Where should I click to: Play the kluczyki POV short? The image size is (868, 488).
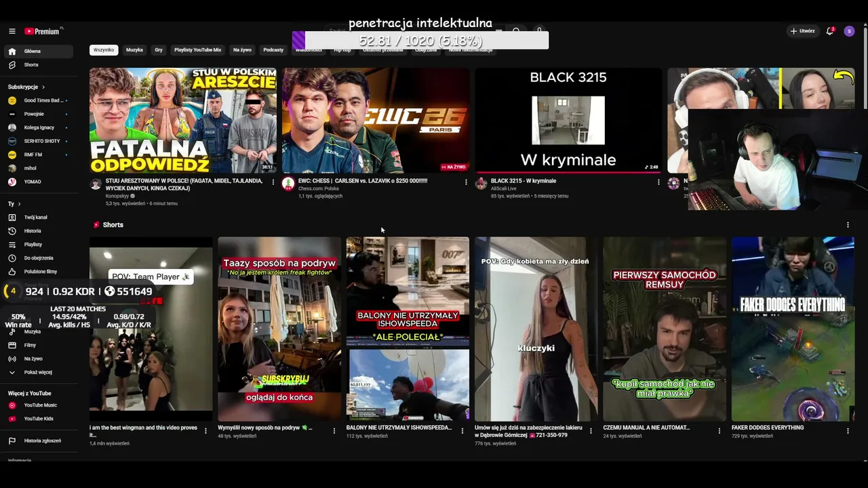tap(536, 329)
